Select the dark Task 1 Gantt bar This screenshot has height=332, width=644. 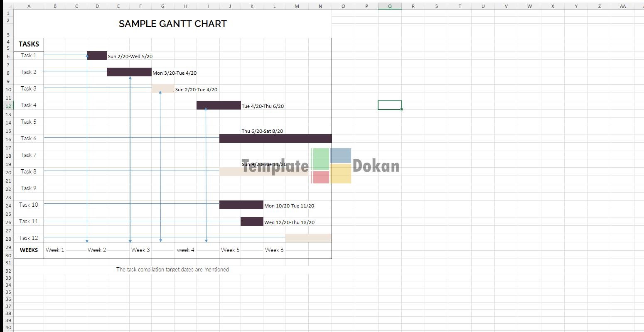(x=97, y=56)
